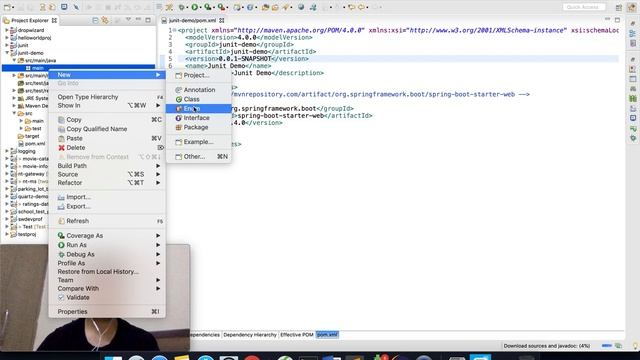Switch to Effective POM tab
The image size is (640, 360).
(297, 335)
